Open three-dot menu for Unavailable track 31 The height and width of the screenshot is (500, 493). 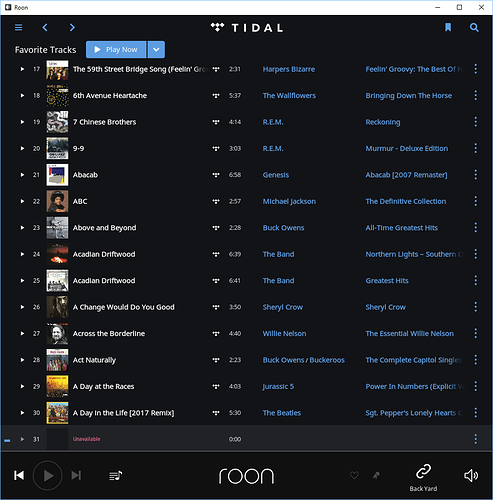tap(476, 439)
